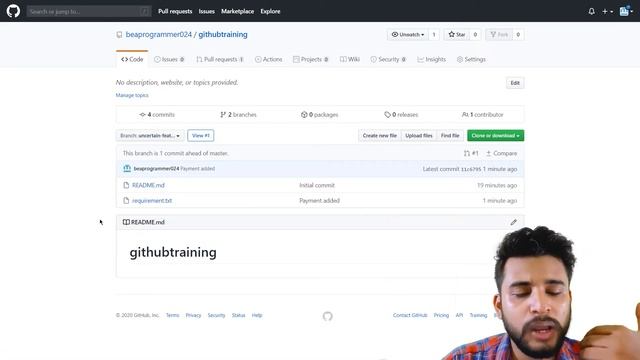View 0 releases
The height and width of the screenshot is (360, 640).
point(401,115)
